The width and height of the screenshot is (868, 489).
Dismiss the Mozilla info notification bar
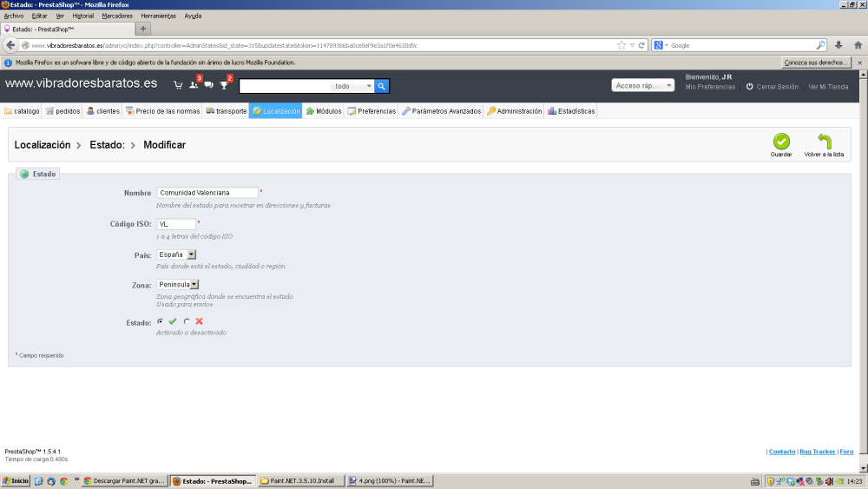859,63
